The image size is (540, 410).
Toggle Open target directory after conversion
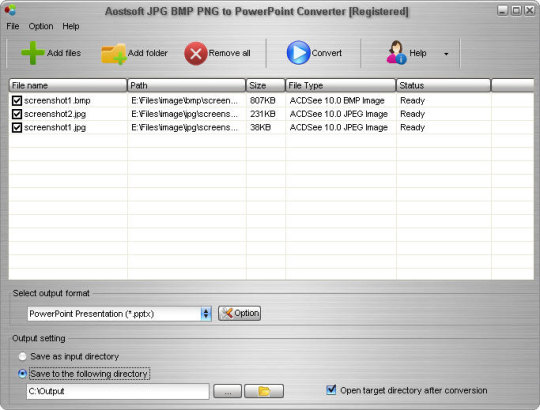[331, 390]
